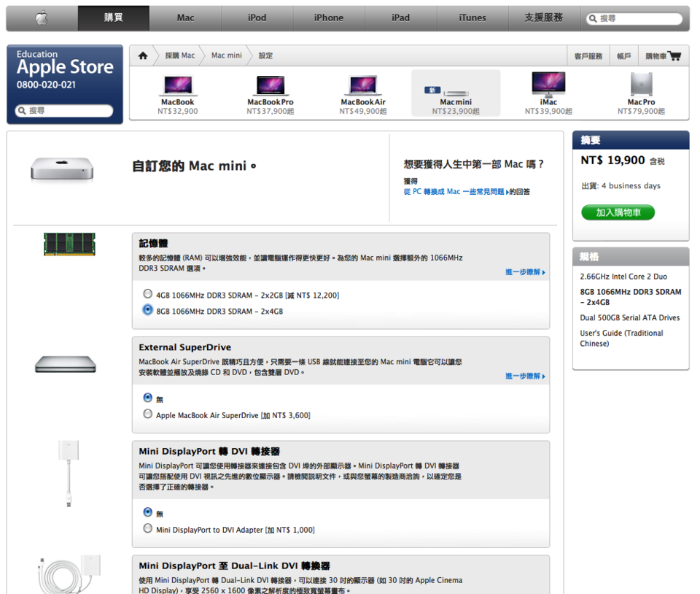Go to the iPod tab
Image resolution: width=700 pixels, height=594 pixels.
(257, 18)
